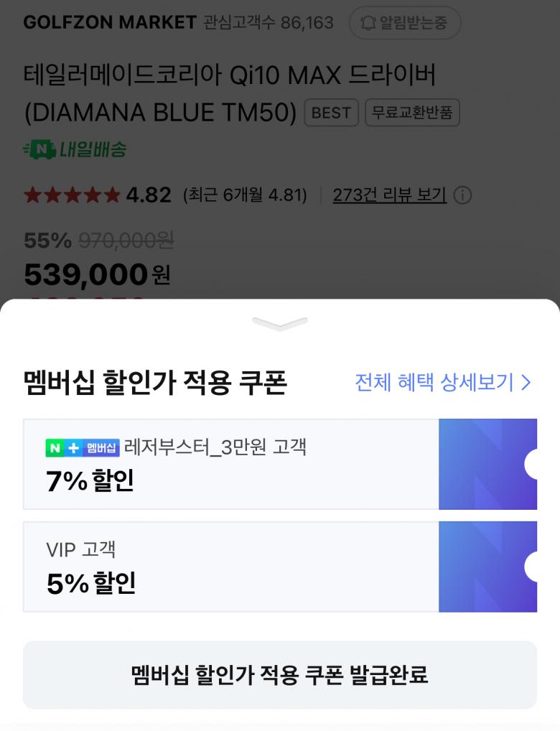Image resolution: width=560 pixels, height=731 pixels.
Task: Visit the GOLFZON MARKET store name
Action: tap(110, 23)
